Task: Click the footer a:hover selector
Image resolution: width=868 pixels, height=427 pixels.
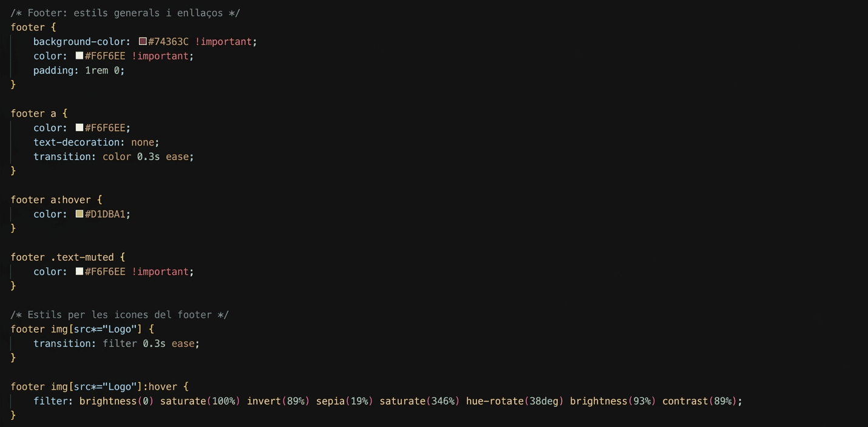Action: click(50, 200)
